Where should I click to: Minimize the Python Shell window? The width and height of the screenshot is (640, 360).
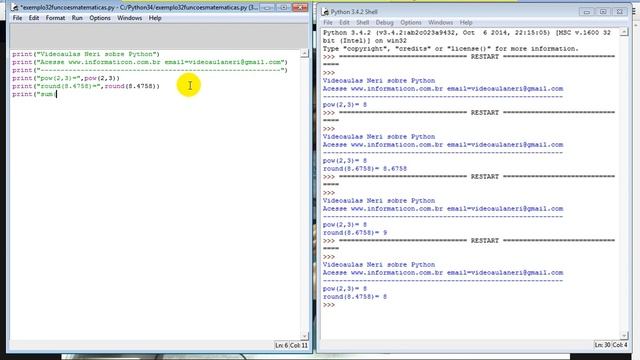pyautogui.click(x=587, y=12)
